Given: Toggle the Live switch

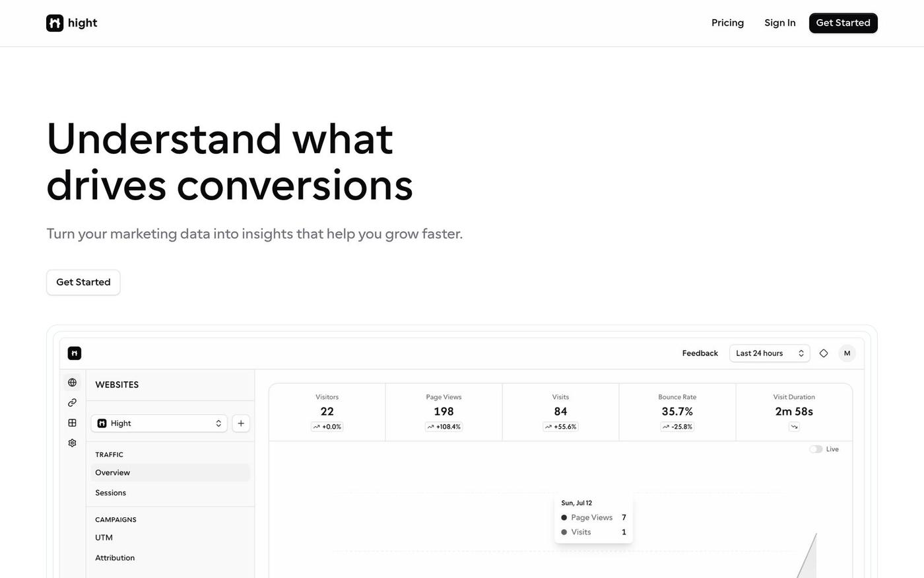Looking at the screenshot, I should (x=816, y=449).
